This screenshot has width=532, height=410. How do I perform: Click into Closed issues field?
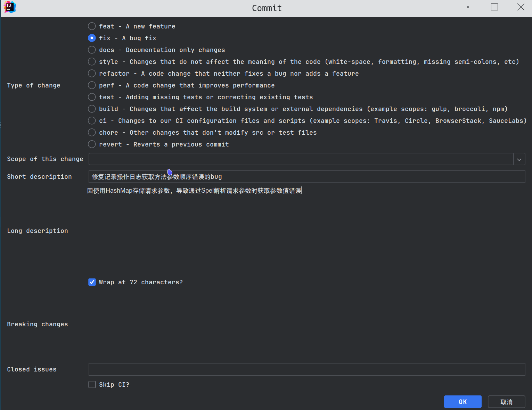click(307, 369)
